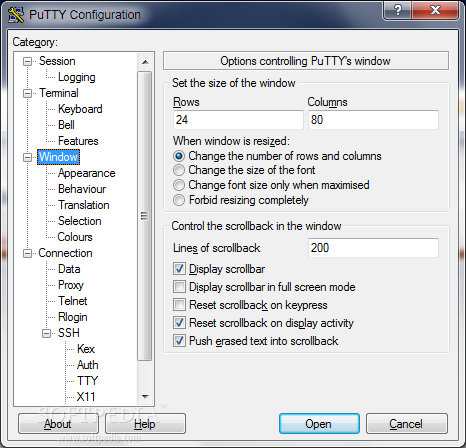Open the Bell settings category
Image resolution: width=466 pixels, height=448 pixels.
click(66, 125)
